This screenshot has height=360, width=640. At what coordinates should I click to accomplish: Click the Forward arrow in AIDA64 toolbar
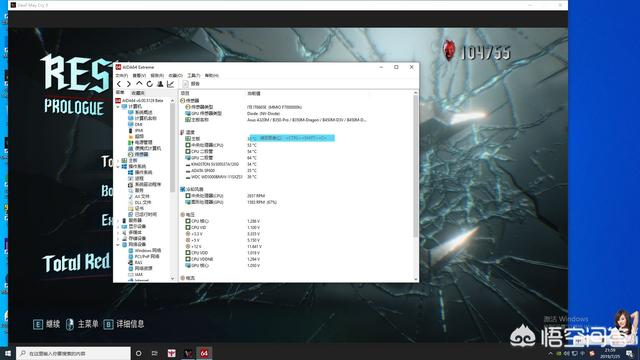pyautogui.click(x=129, y=84)
